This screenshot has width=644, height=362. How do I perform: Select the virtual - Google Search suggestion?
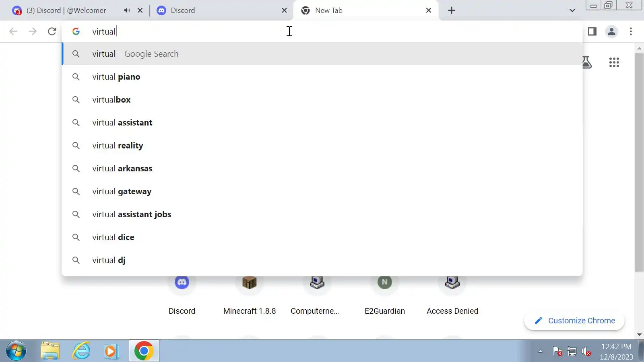coord(322,54)
